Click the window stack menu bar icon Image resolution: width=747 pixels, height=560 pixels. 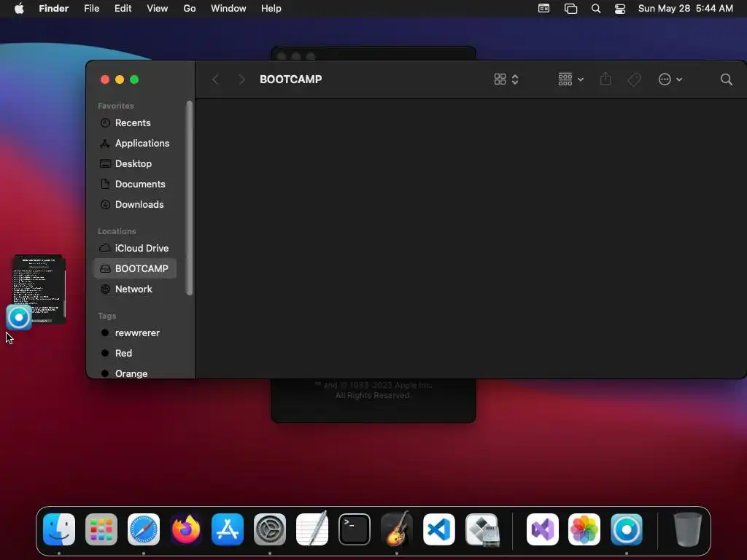(570, 9)
